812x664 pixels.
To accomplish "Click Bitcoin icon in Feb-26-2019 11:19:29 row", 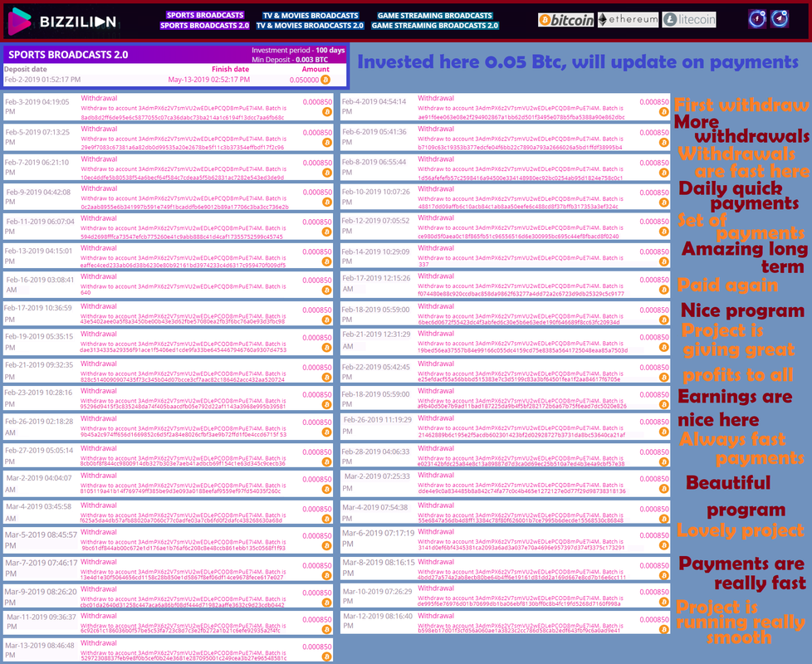I will (x=664, y=432).
